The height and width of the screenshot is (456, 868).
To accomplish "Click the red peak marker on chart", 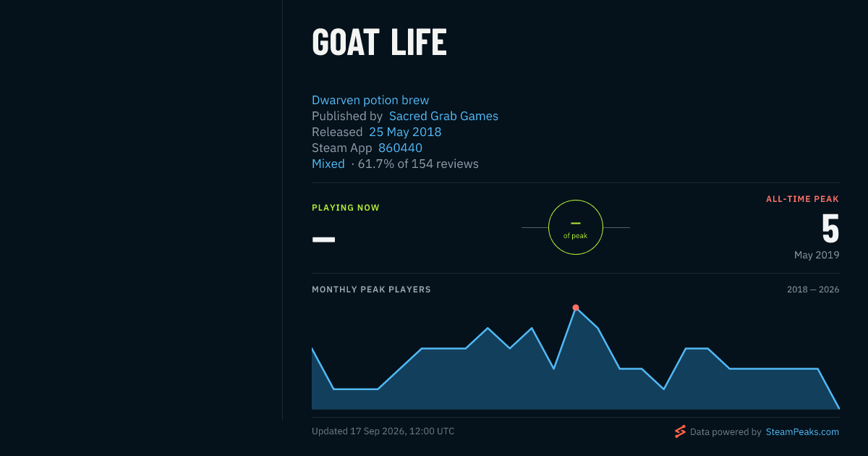I will click(x=576, y=308).
